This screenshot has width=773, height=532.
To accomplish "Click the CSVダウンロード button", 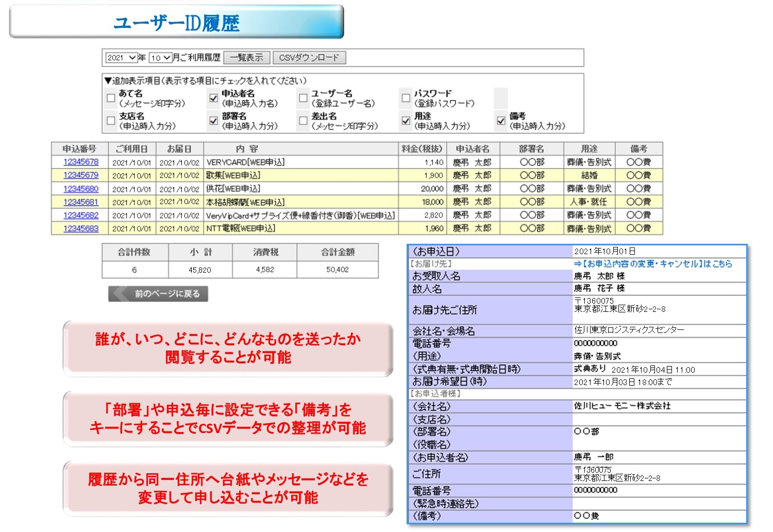I will tap(309, 58).
